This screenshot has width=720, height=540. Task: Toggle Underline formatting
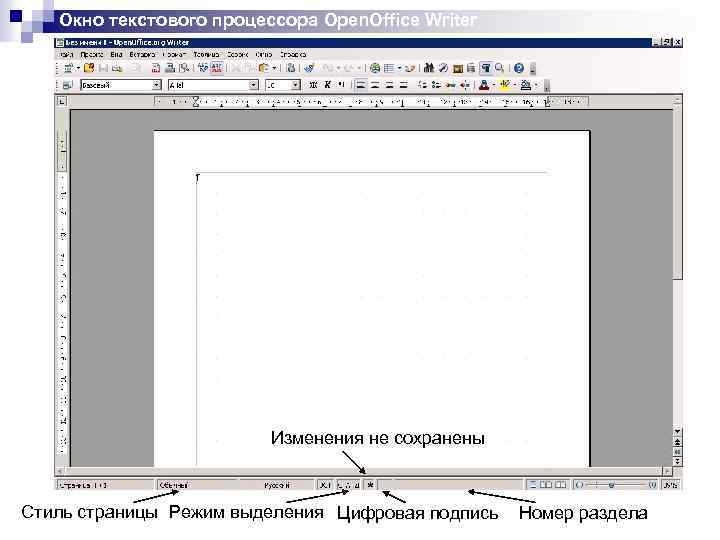point(341,85)
